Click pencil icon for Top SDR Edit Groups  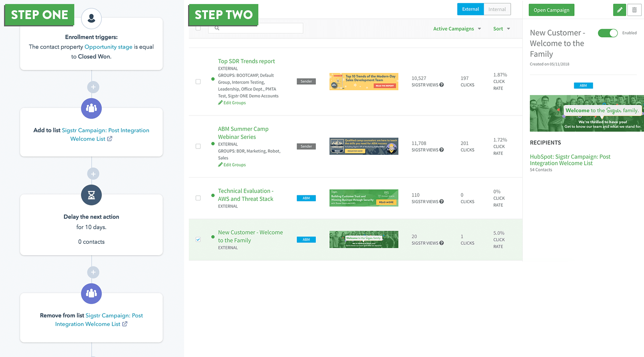tap(220, 103)
